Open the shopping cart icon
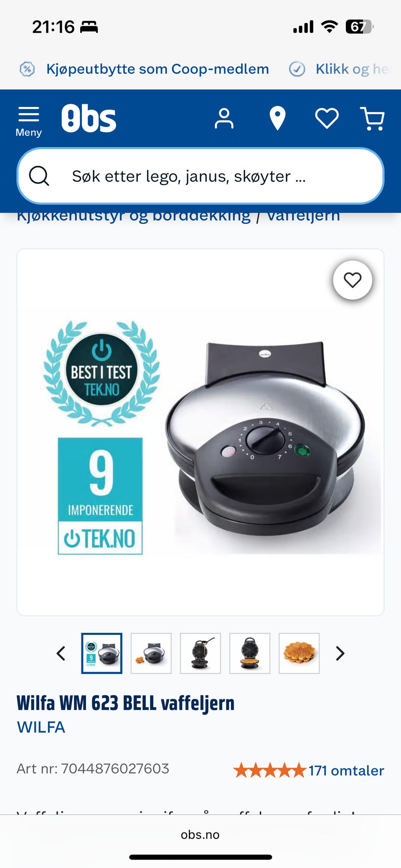This screenshot has width=401, height=868. (x=372, y=119)
